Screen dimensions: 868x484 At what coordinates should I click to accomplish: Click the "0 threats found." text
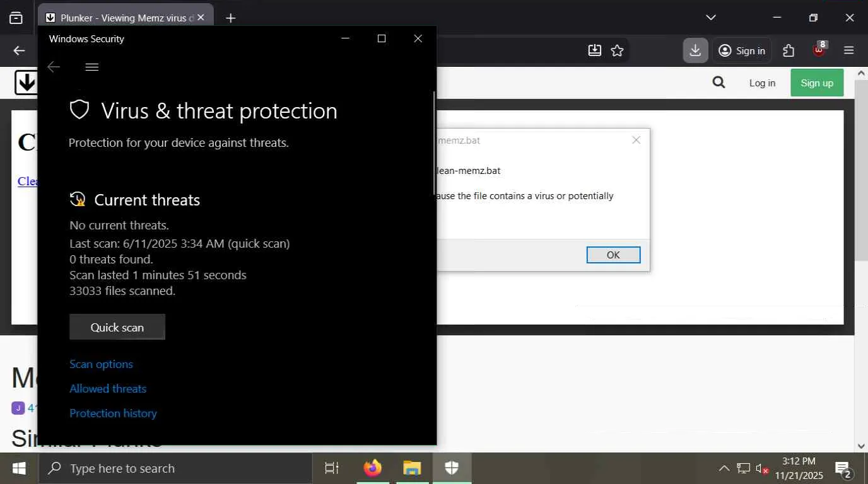111,259
